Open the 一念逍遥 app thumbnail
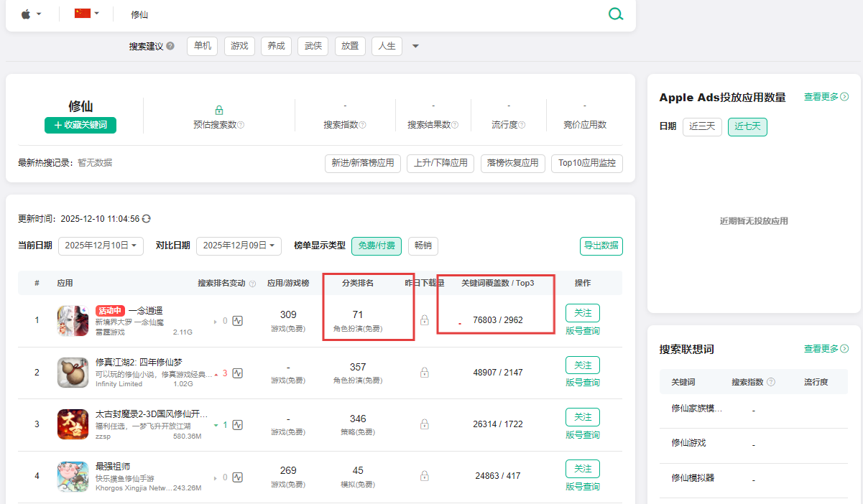 pos(73,320)
